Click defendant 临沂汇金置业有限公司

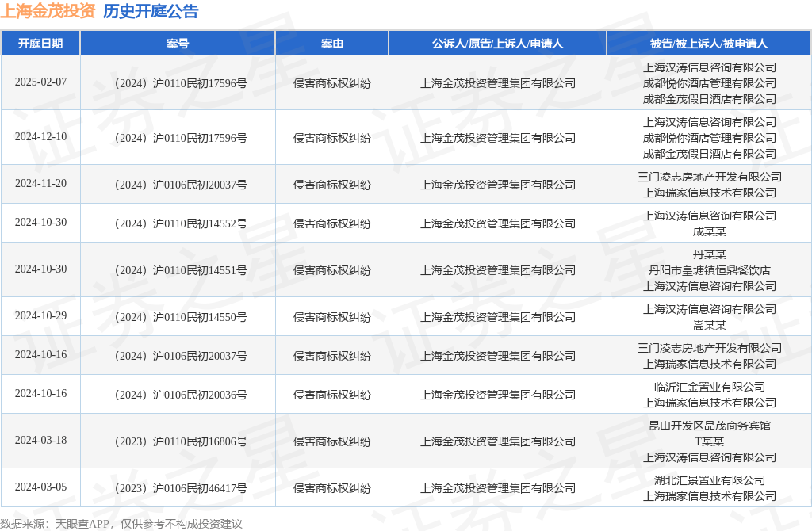[x=710, y=387]
